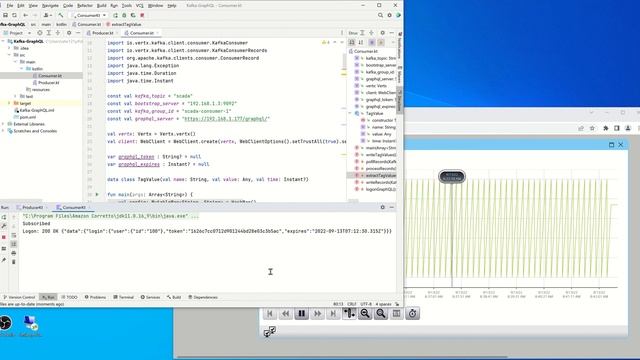Open the run configuration dropdown ConsumerKt
The height and width of the screenshot is (360, 640).
click(89, 16)
